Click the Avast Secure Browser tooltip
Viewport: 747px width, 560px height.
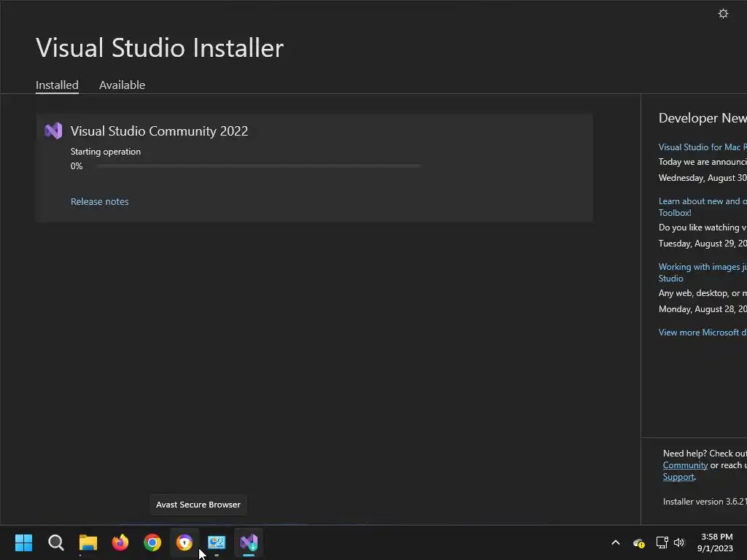click(198, 505)
